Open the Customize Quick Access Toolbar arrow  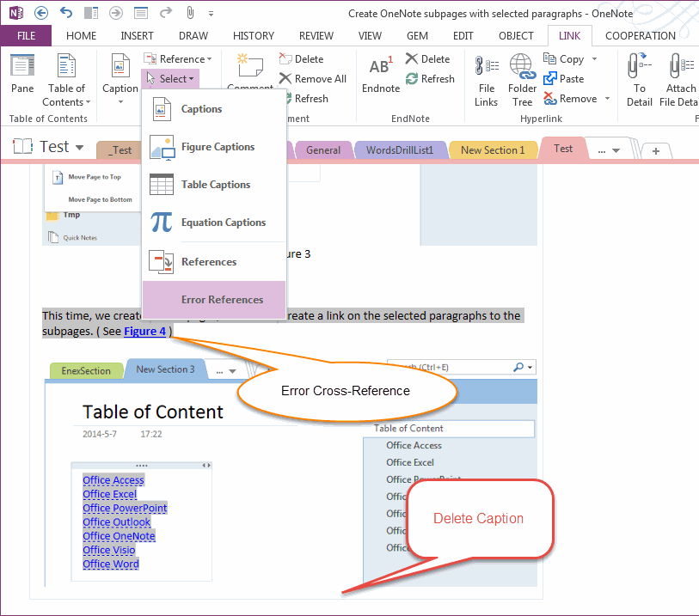pyautogui.click(x=211, y=14)
